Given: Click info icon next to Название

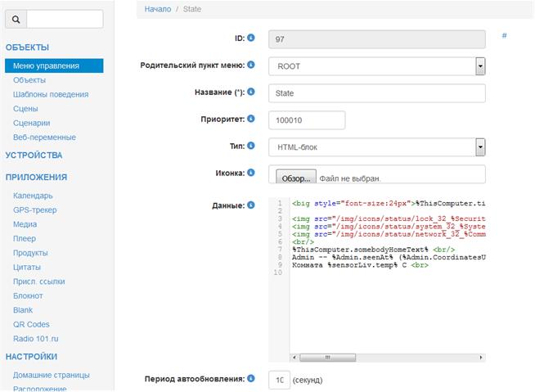Looking at the screenshot, I should tap(250, 92).
